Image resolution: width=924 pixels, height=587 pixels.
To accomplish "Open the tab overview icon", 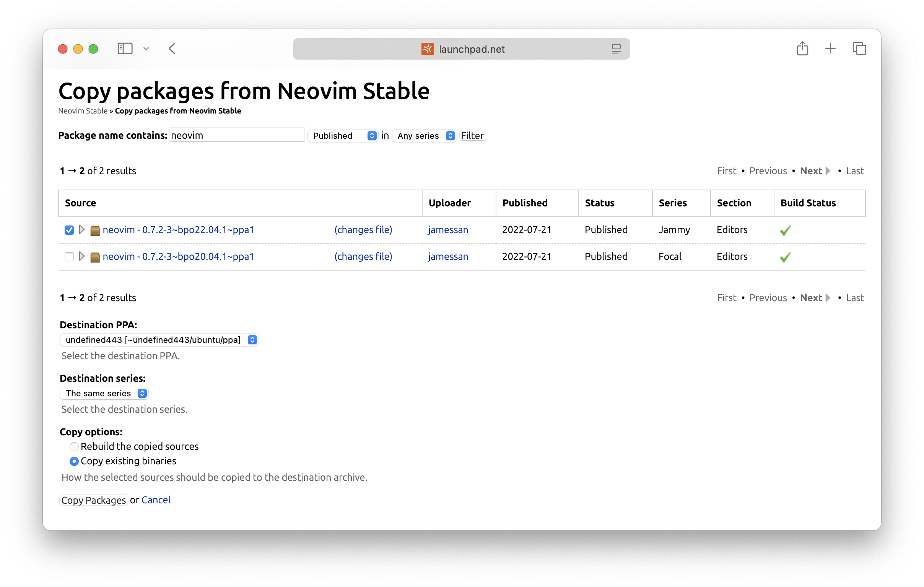I will coord(859,49).
